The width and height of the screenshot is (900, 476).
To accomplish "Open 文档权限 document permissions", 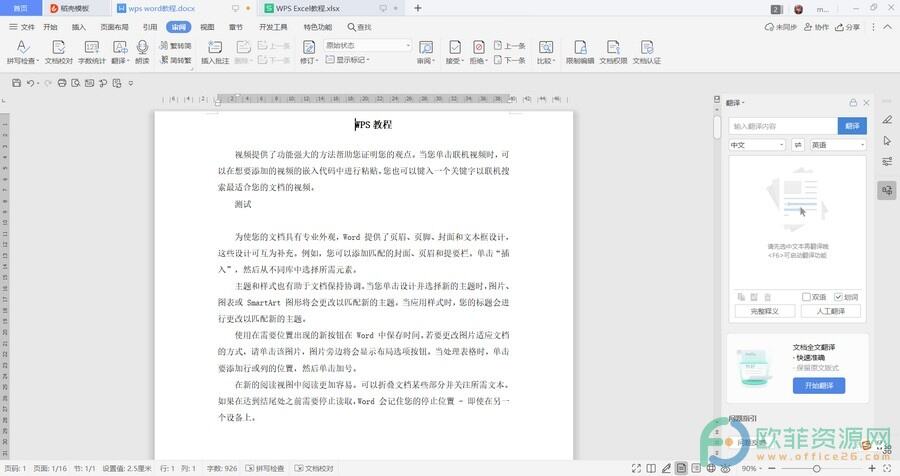I will [x=613, y=52].
